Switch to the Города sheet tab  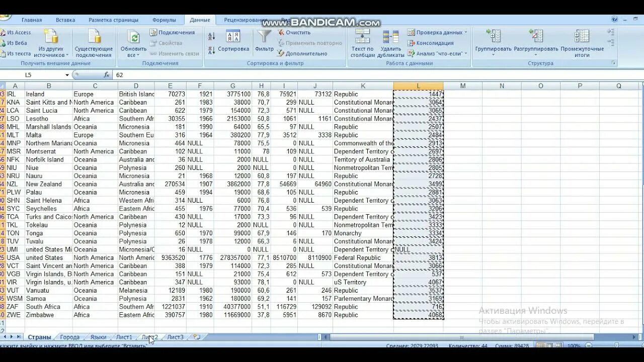[x=69, y=337]
